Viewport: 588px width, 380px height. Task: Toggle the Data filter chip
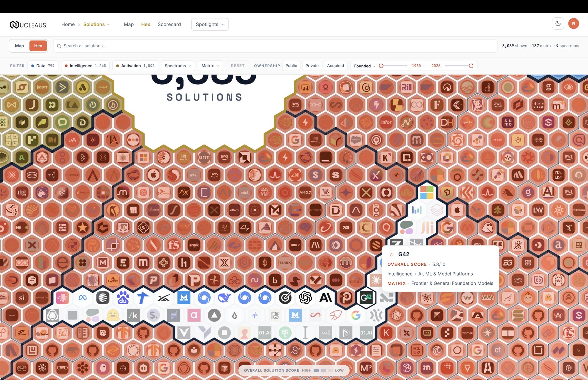click(x=43, y=66)
